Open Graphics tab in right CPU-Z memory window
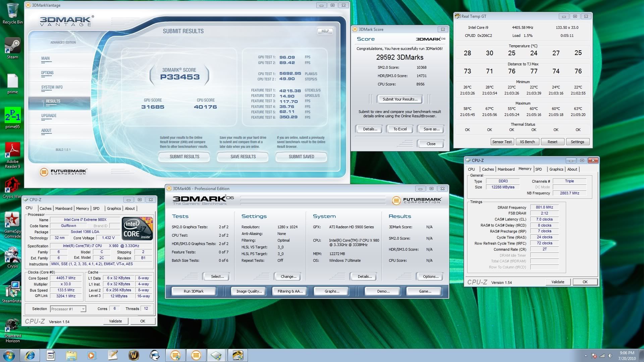The height and width of the screenshot is (362, 644). [x=556, y=169]
